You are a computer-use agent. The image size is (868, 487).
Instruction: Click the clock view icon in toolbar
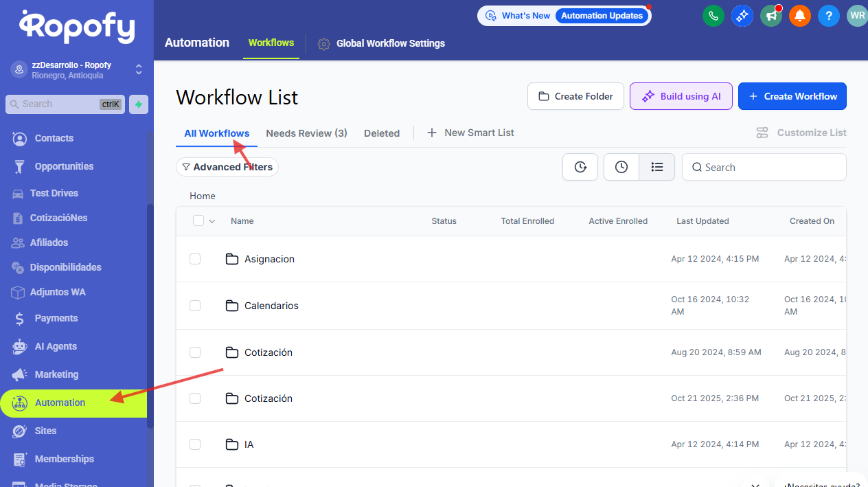(621, 167)
